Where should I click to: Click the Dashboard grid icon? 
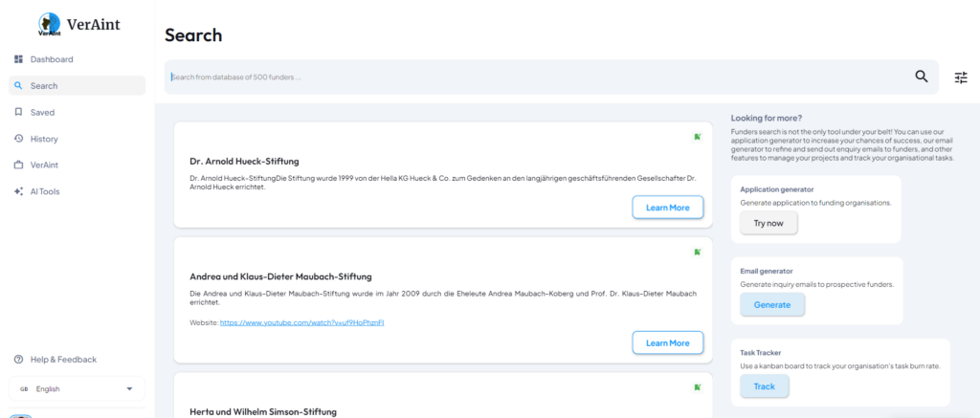[x=18, y=59]
